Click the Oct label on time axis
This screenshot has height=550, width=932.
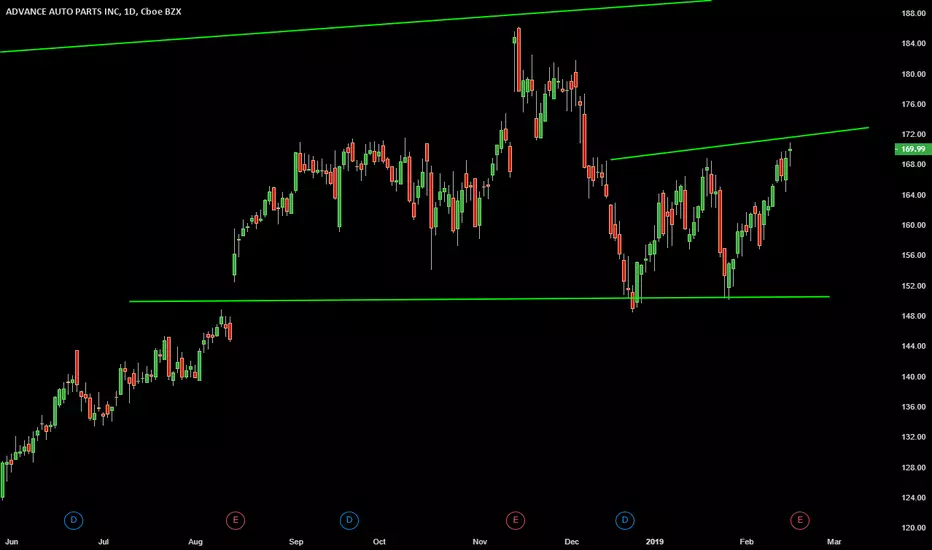(379, 542)
